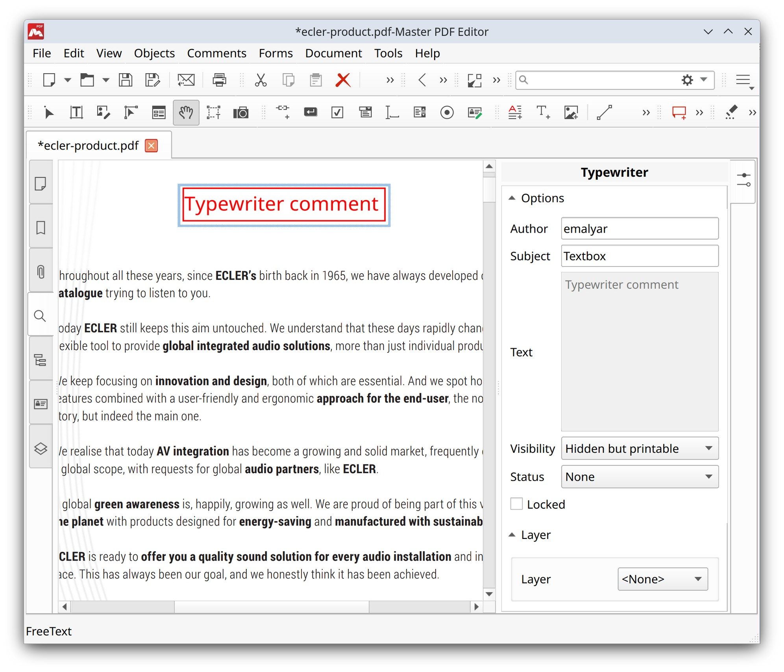The height and width of the screenshot is (672, 784).
Task: Add a Button form field
Action: (311, 113)
